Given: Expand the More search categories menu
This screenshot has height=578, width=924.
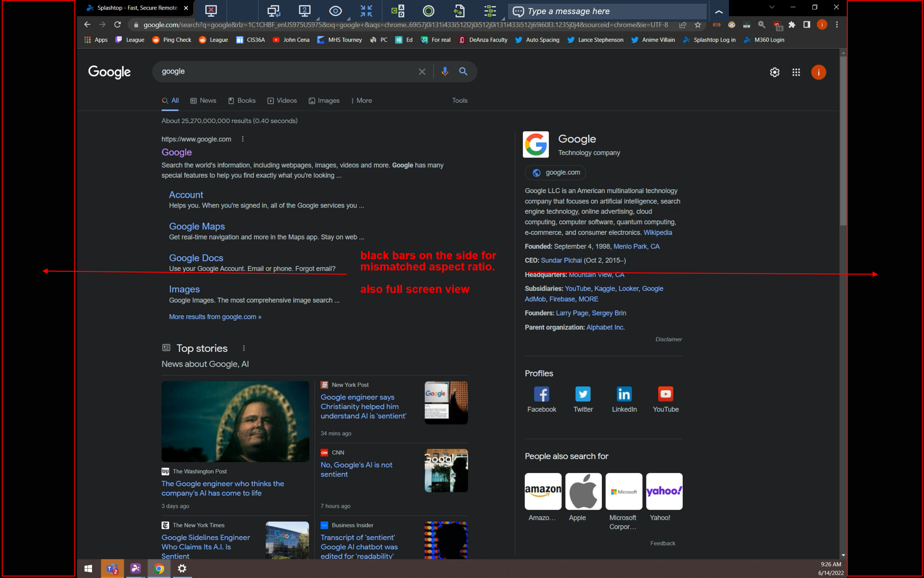Looking at the screenshot, I should 361,101.
